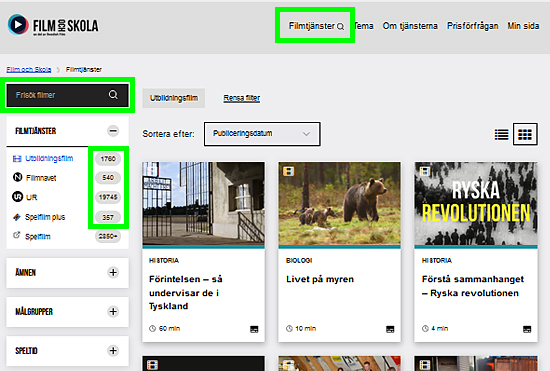Open the Ryska revolutionen film thumbnail
550x371 pixels.
(476, 204)
